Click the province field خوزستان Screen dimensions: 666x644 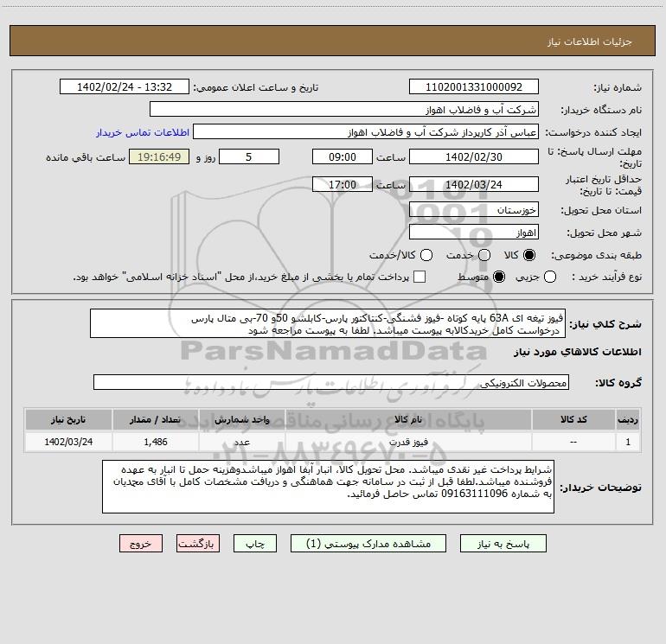(474, 210)
